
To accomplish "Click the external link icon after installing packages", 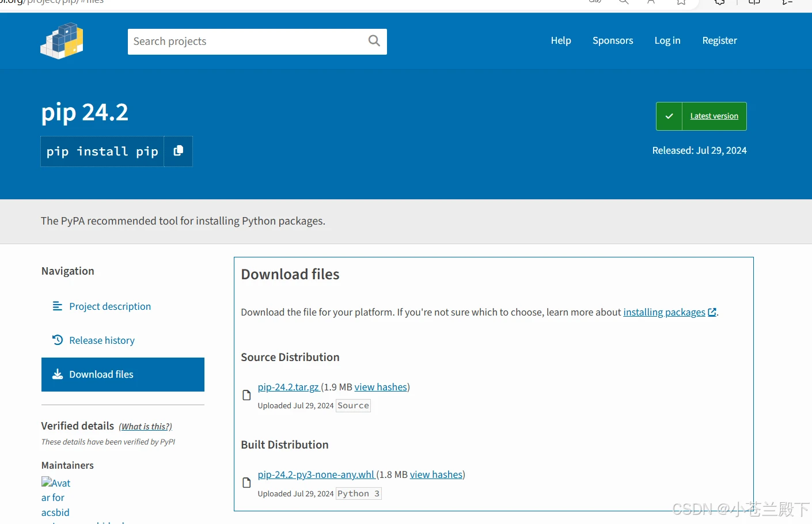I will pos(712,312).
